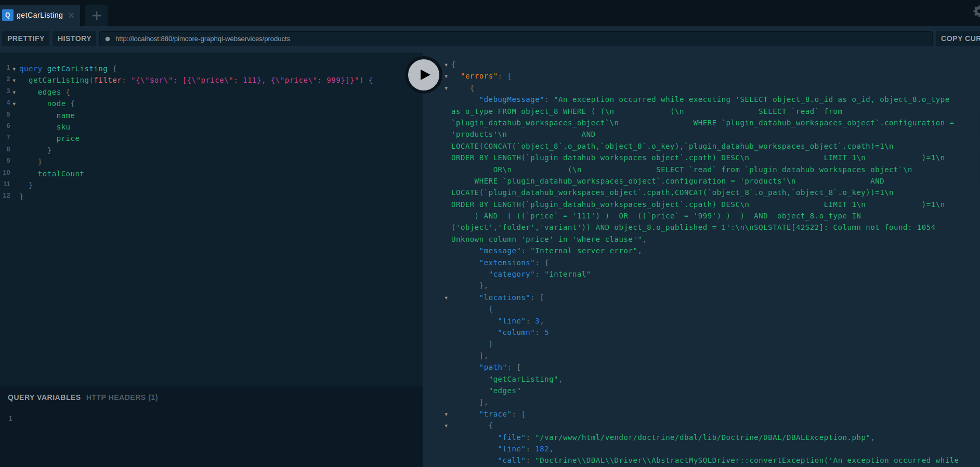980x467 pixels.
Task: Click the name field in the query
Action: tap(66, 115)
